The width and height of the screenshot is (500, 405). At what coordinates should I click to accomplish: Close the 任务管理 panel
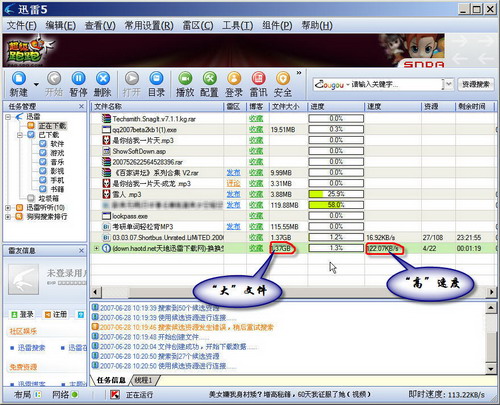tap(81, 106)
